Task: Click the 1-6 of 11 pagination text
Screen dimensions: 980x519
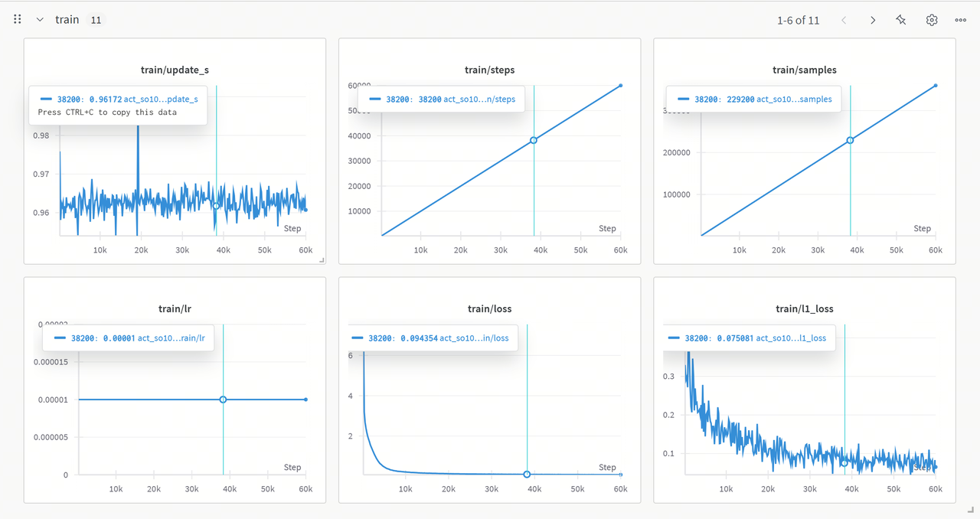Action: pyautogui.click(x=798, y=21)
